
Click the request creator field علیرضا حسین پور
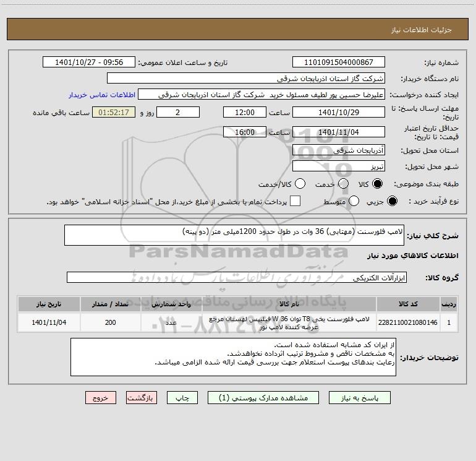261,95
